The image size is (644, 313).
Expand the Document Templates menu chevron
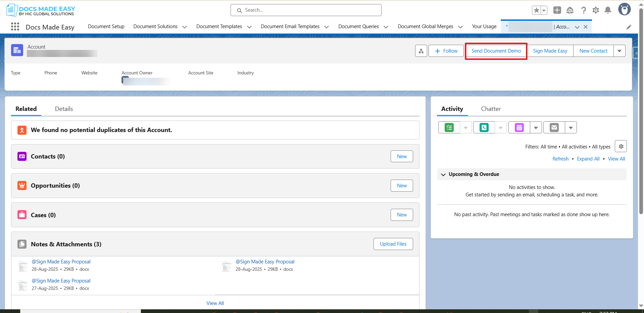(249, 27)
